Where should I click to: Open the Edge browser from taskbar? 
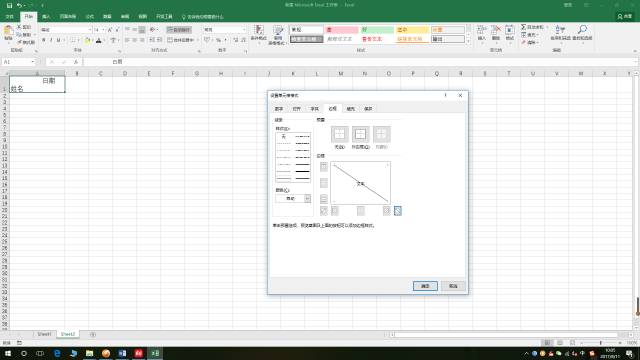point(57,353)
